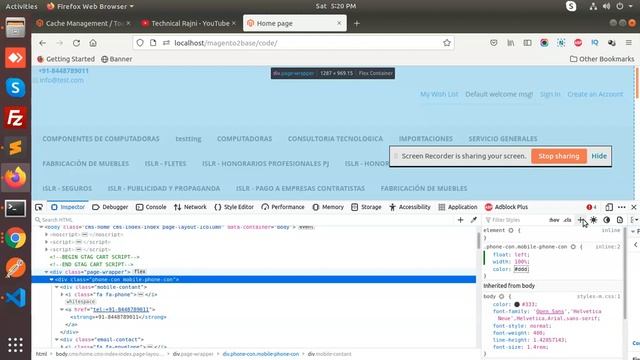This screenshot has width=640, height=360.
Task: Open Sublime Text from the dock
Action: 16,148
